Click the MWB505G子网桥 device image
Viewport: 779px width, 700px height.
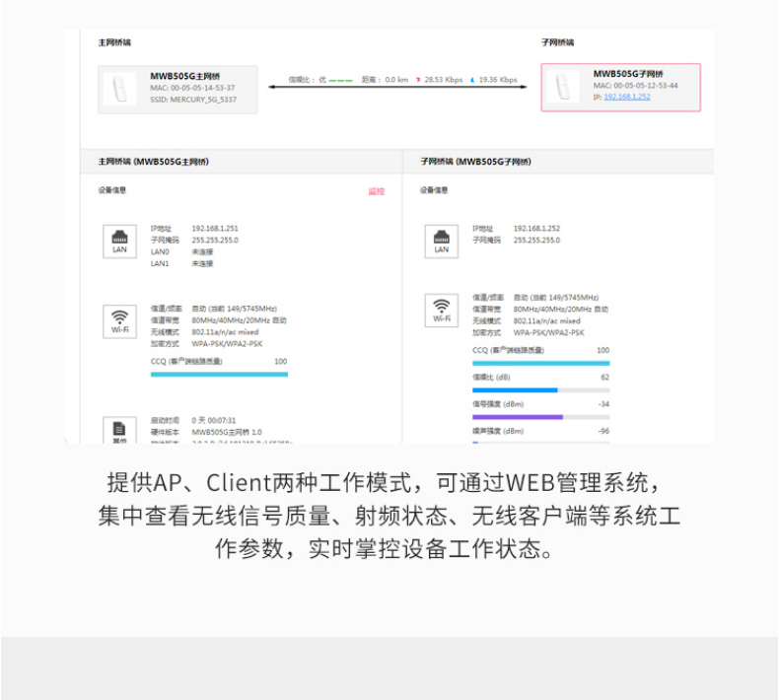point(563,87)
